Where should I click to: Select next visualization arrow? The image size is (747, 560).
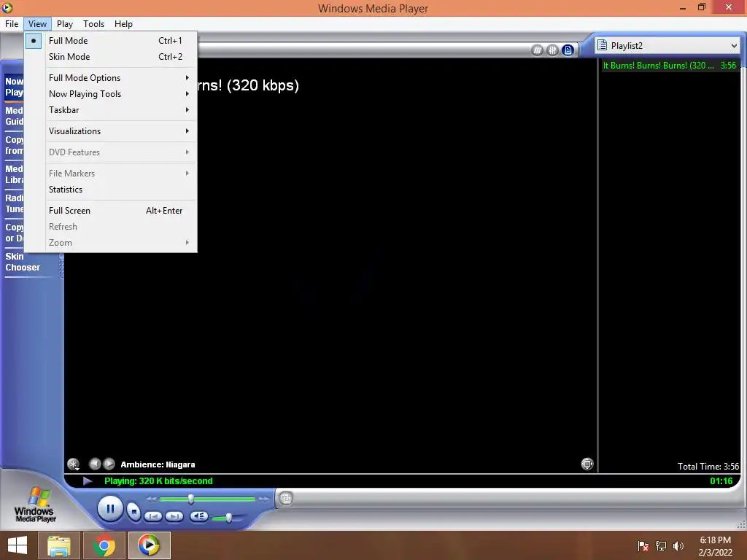109,464
